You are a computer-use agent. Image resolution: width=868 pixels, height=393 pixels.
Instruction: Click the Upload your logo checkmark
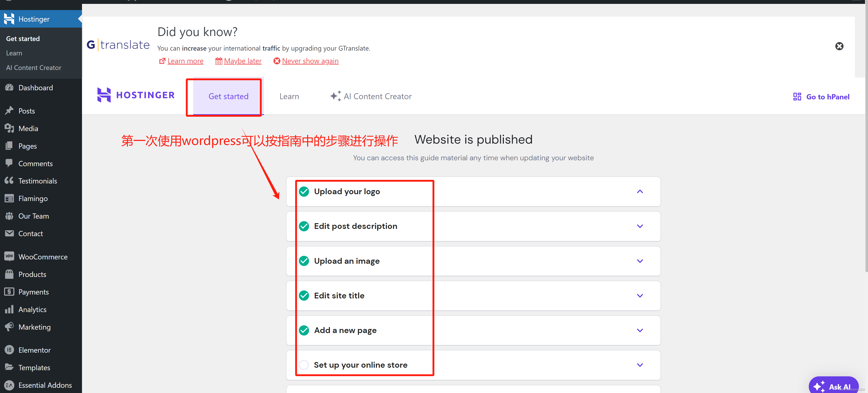(304, 192)
